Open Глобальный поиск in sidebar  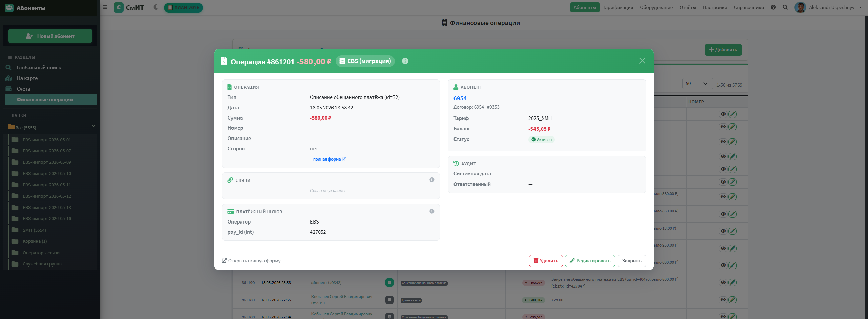[39, 68]
